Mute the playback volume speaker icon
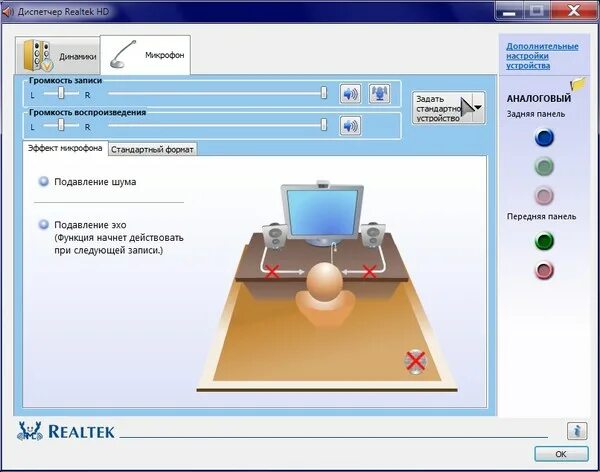Image resolution: width=600 pixels, height=472 pixels. tap(350, 126)
